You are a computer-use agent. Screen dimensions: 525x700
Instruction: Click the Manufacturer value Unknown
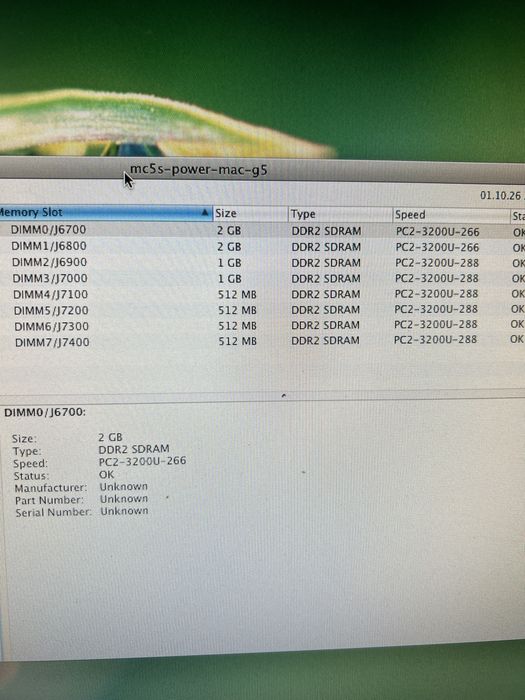pos(123,487)
